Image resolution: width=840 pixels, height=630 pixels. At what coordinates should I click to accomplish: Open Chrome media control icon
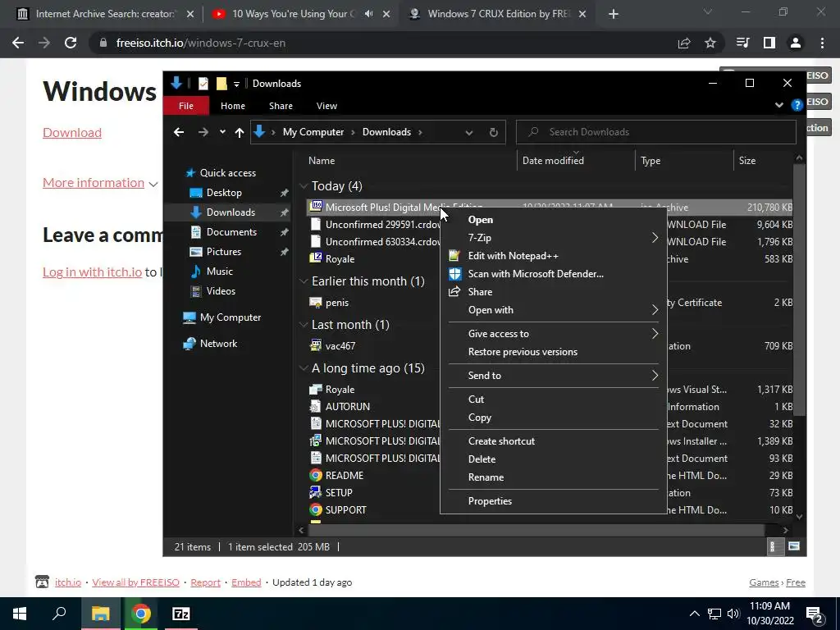pyautogui.click(x=743, y=43)
